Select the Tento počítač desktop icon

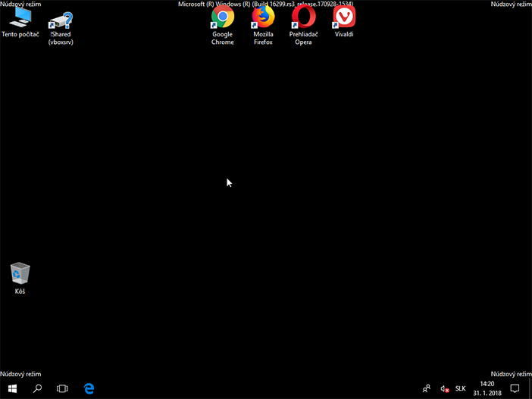[x=20, y=19]
